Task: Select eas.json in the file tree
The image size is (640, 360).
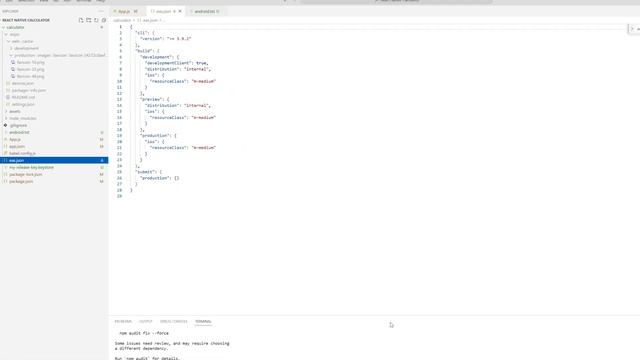Action: (54, 160)
